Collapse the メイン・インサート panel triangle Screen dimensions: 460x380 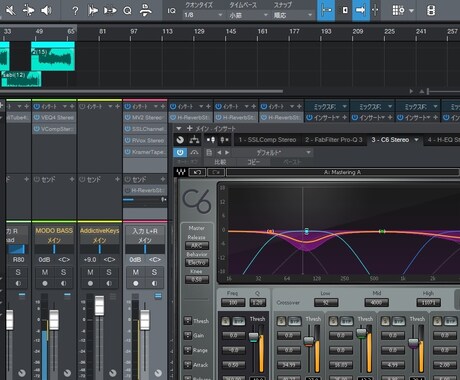point(179,128)
